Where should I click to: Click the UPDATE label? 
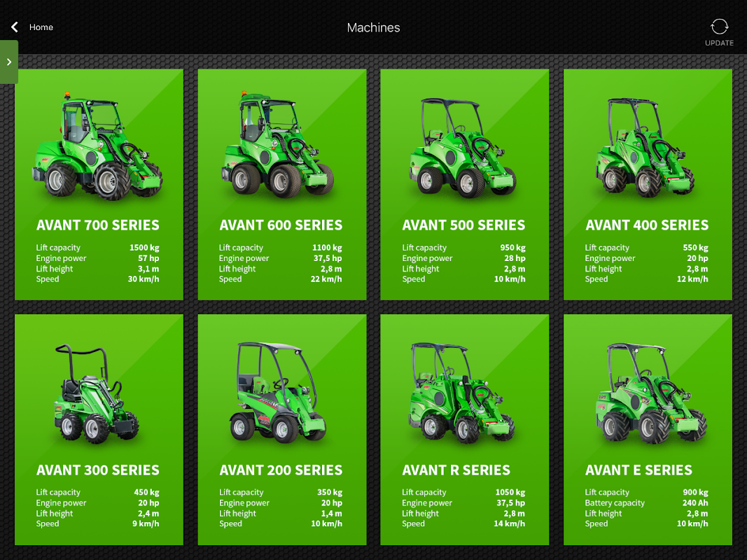pos(719,43)
